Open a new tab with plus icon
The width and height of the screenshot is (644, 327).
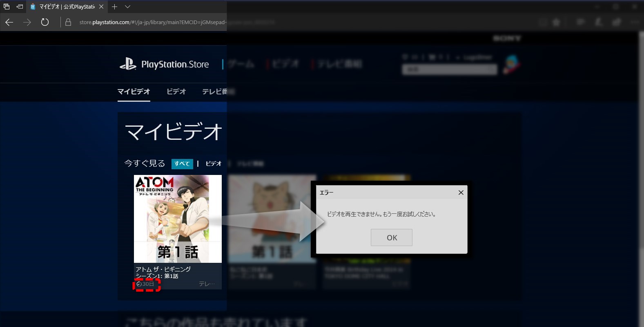pos(115,7)
